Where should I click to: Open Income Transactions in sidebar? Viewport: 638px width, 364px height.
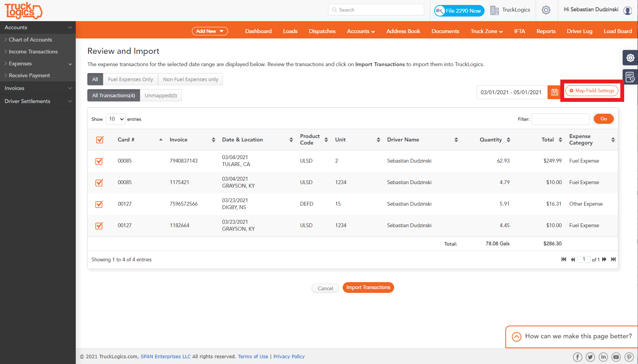point(33,52)
